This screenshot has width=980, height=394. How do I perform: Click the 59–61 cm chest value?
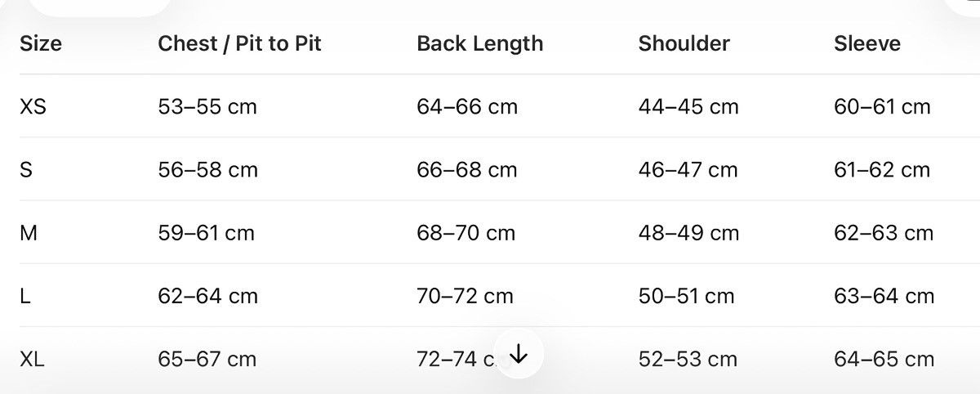tap(207, 233)
